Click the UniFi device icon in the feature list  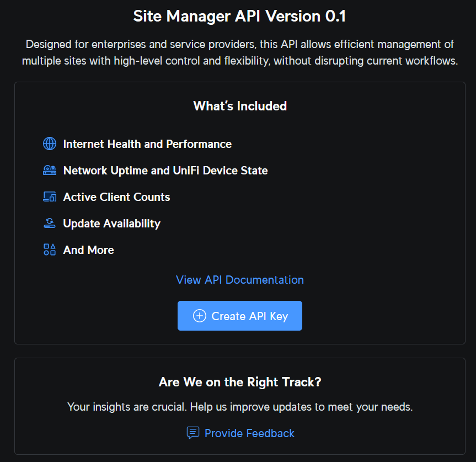coord(49,170)
